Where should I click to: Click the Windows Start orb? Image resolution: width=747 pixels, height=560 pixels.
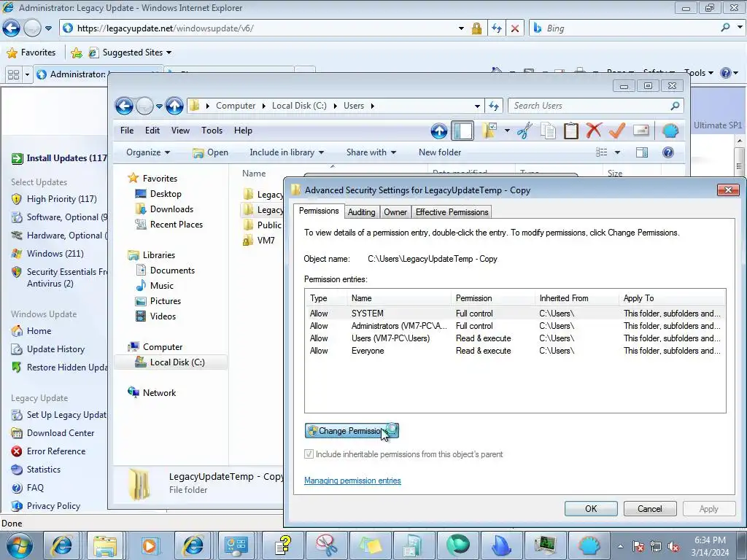click(x=19, y=545)
